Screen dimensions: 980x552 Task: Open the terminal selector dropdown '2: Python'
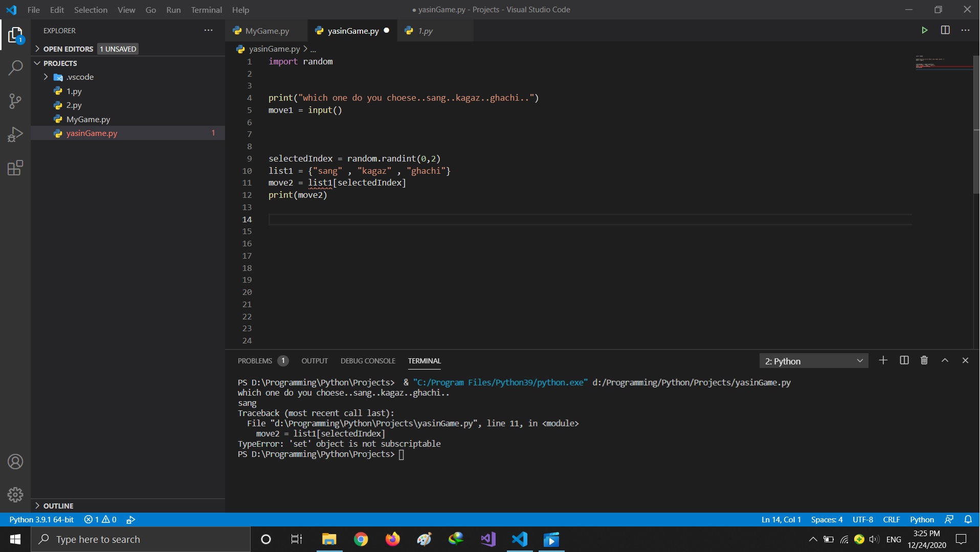[813, 361]
